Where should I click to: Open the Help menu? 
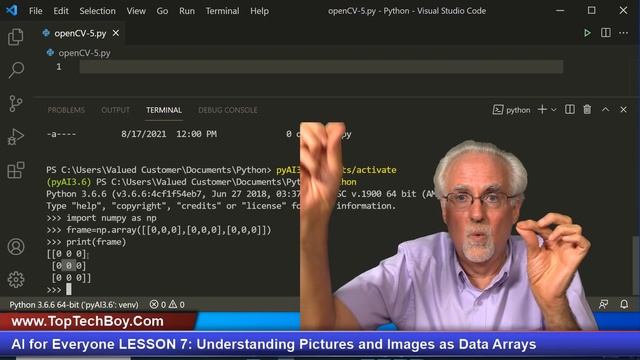pos(259,11)
